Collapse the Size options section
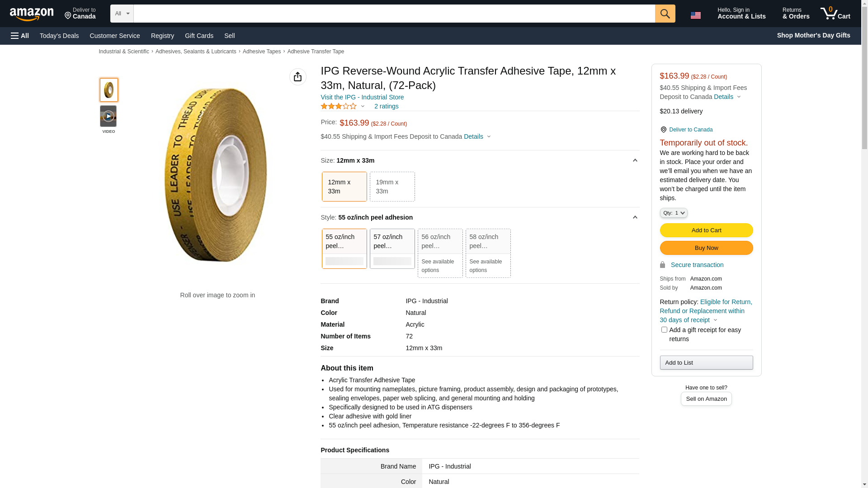Viewport: 868px width, 488px height. pos(635,160)
